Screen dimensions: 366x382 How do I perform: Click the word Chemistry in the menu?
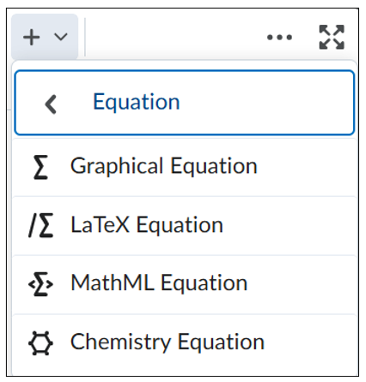point(120,342)
